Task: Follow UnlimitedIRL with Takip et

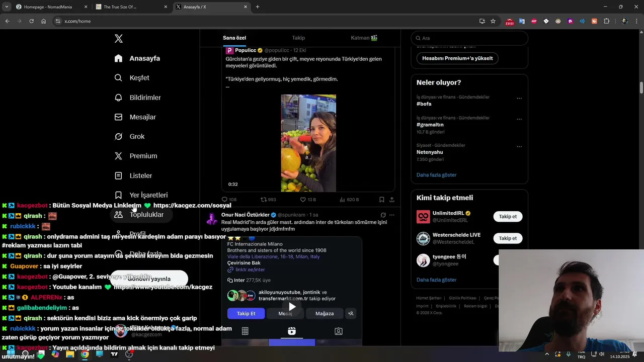Action: coord(508,217)
